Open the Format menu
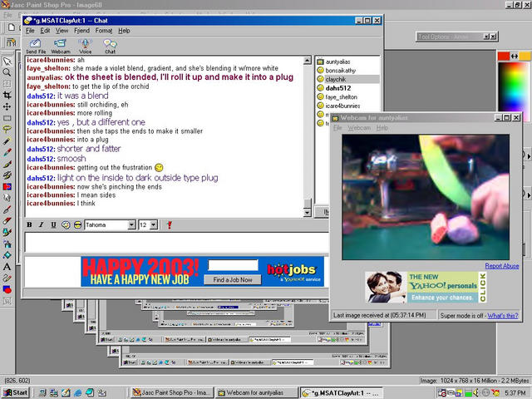Image resolution: width=532 pixels, height=399 pixels. [x=103, y=31]
